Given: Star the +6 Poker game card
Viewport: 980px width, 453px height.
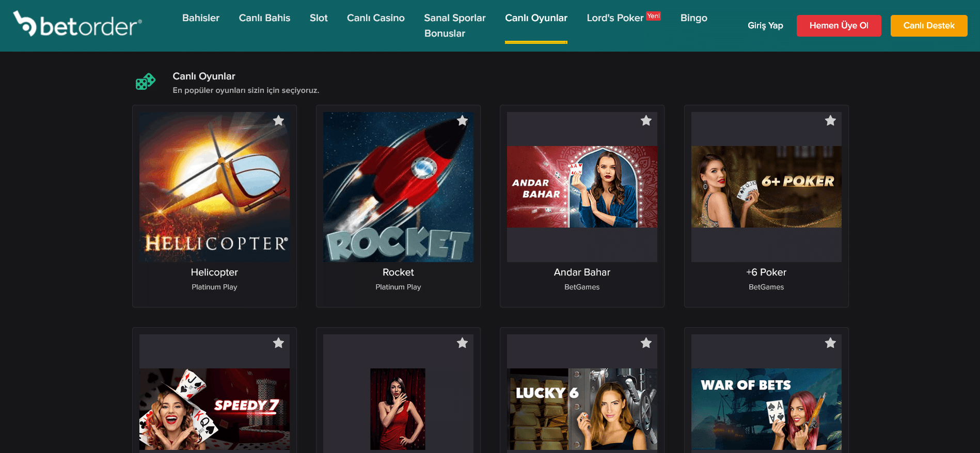Looking at the screenshot, I should coord(830,121).
